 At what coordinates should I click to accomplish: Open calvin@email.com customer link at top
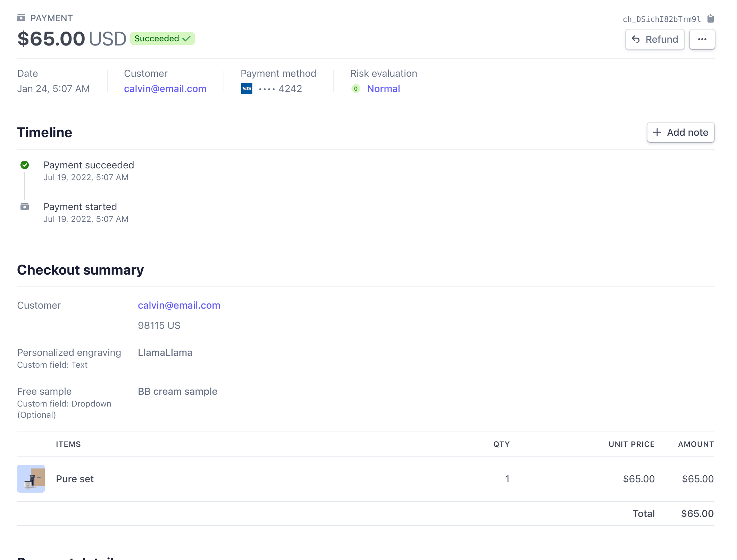point(165,89)
